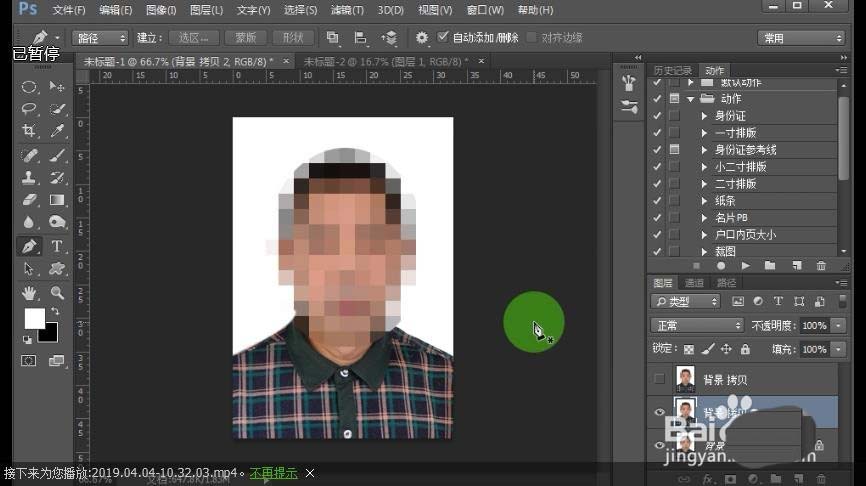Click the Screen Mode icon
The width and height of the screenshot is (866, 486).
(56, 361)
